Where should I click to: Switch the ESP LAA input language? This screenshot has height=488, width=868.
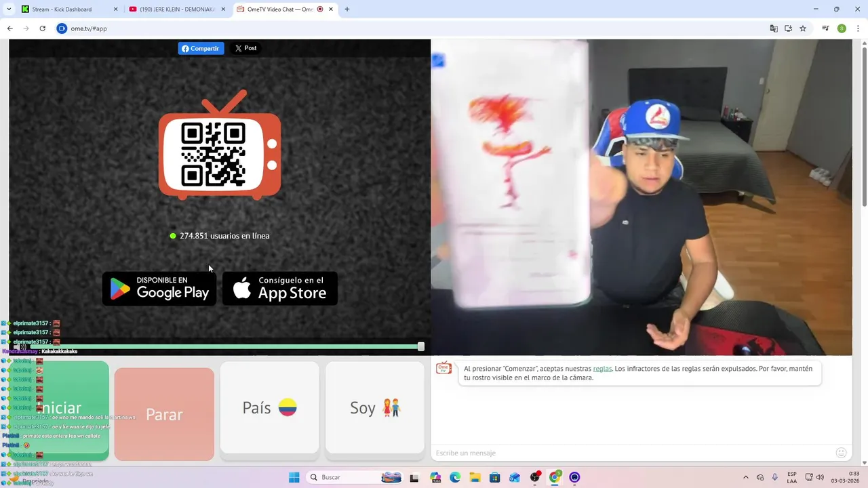point(792,477)
